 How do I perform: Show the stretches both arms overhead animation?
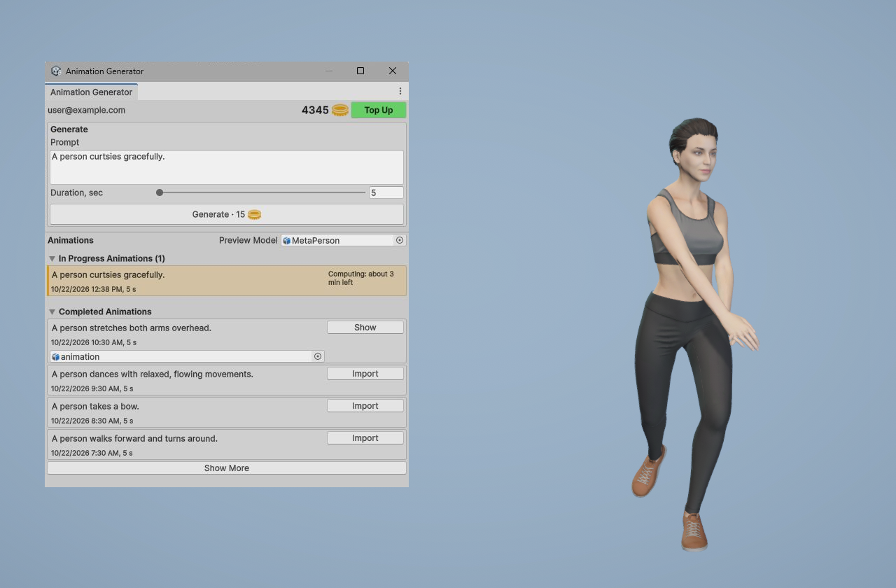[x=365, y=328]
